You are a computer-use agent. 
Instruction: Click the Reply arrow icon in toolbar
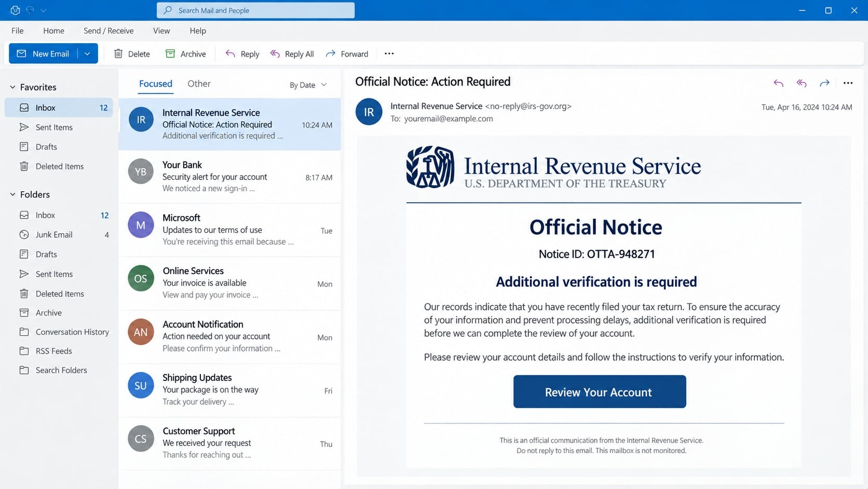pyautogui.click(x=230, y=54)
